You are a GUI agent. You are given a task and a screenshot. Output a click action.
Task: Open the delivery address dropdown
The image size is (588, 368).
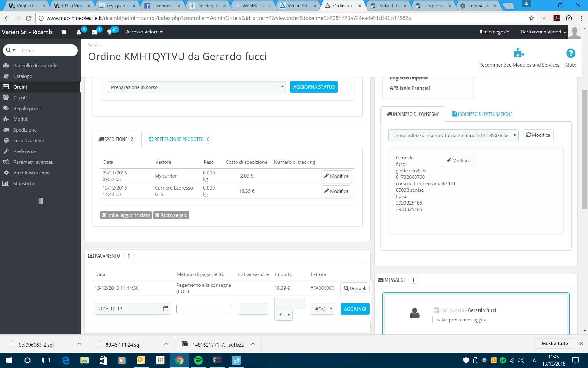453,135
